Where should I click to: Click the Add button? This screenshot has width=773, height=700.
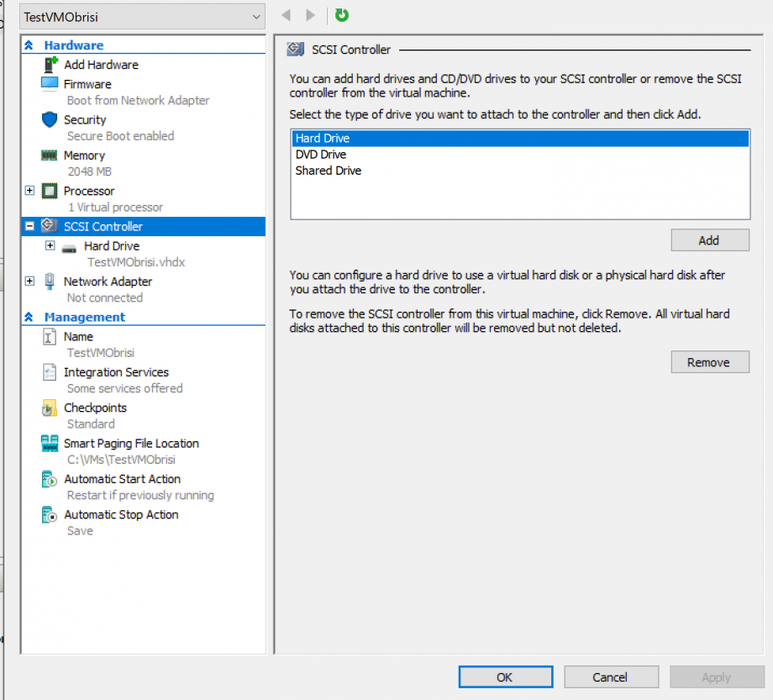709,240
